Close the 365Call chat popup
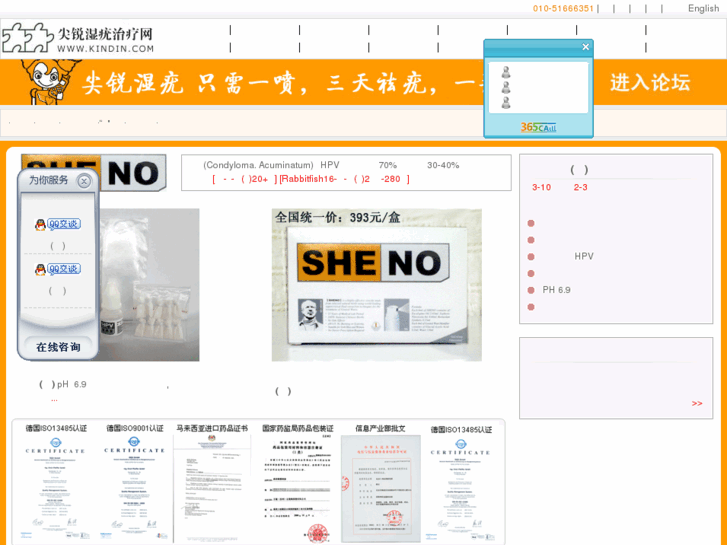 tap(586, 47)
